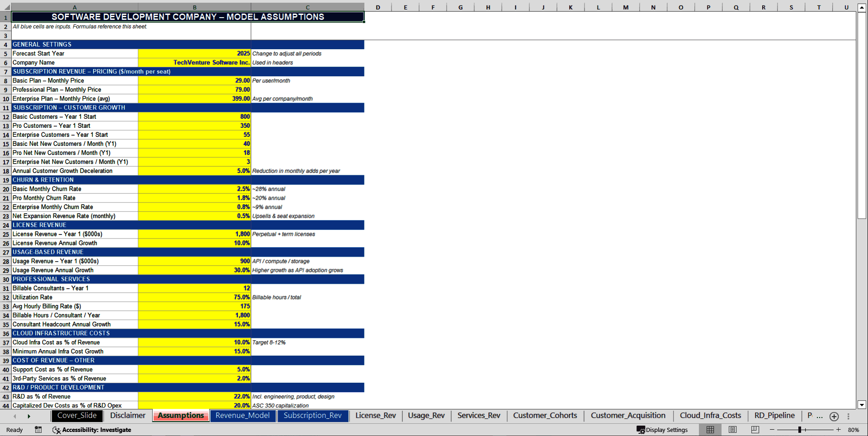This screenshot has width=868, height=436.
Task: Select the Forecast Start Year input cell showing 2025
Action: [194, 53]
